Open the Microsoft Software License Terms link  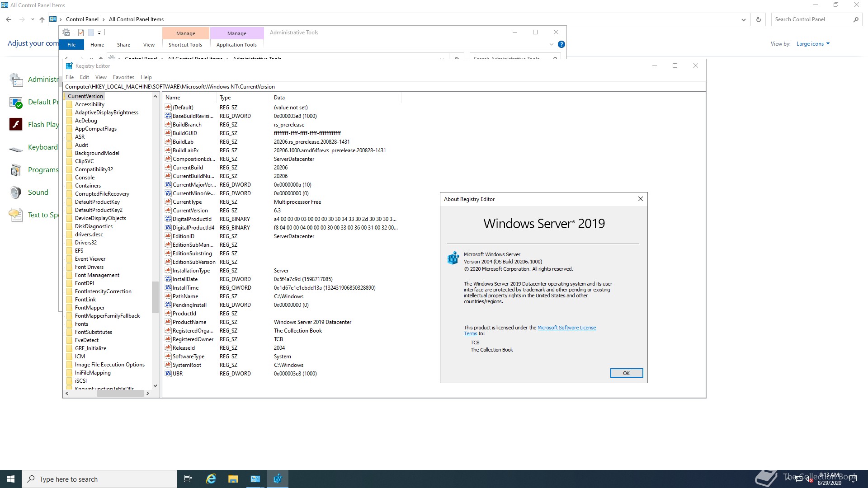coord(567,328)
